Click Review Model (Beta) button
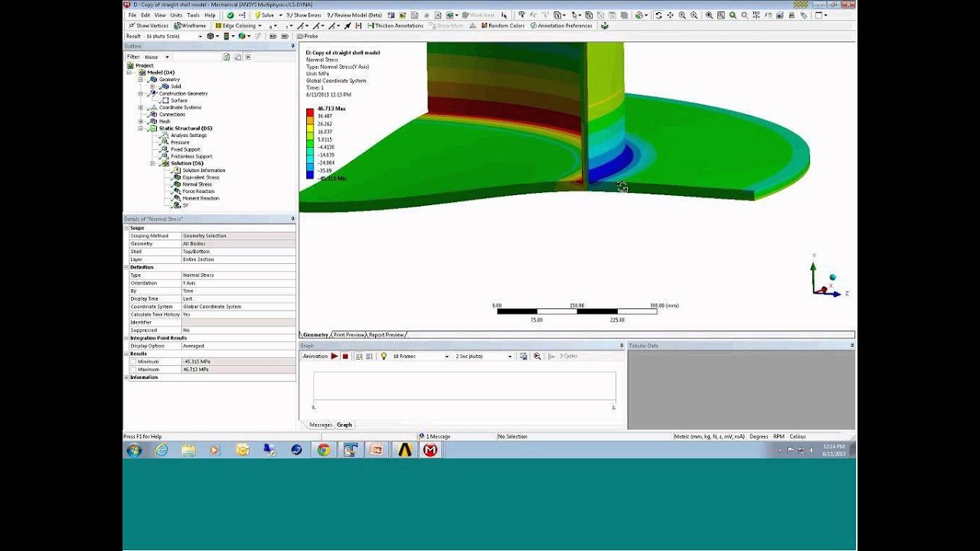The width and height of the screenshot is (980, 551). [x=354, y=15]
